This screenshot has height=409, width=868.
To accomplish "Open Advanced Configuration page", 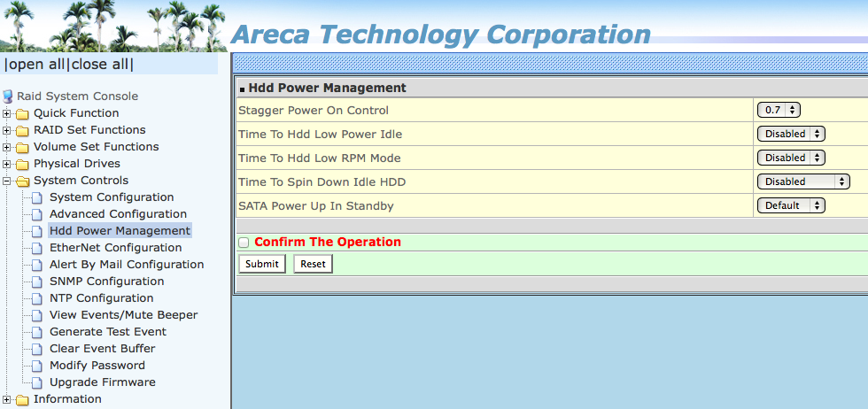I will 118,214.
